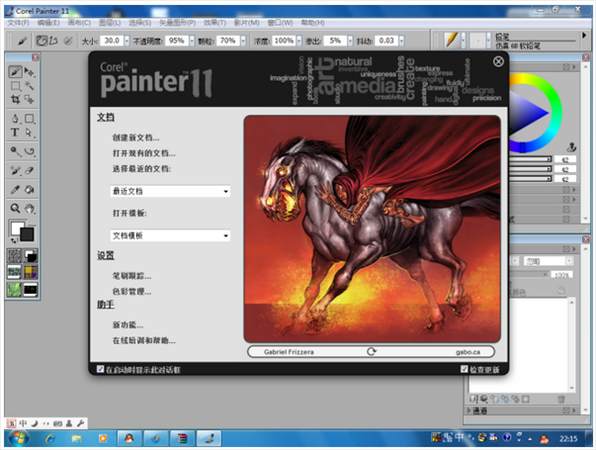
Task: Open the Effects menu (效果)
Action: tap(215, 23)
